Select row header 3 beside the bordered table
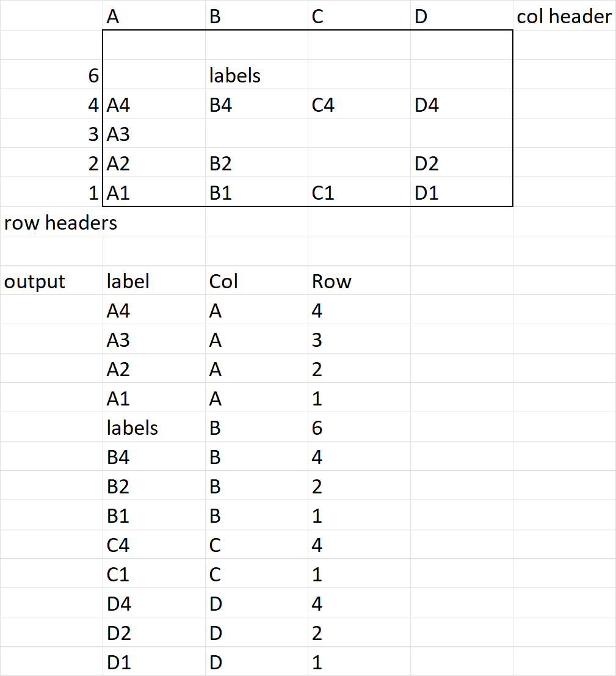Viewport: 616px width, 676px height. point(93,134)
